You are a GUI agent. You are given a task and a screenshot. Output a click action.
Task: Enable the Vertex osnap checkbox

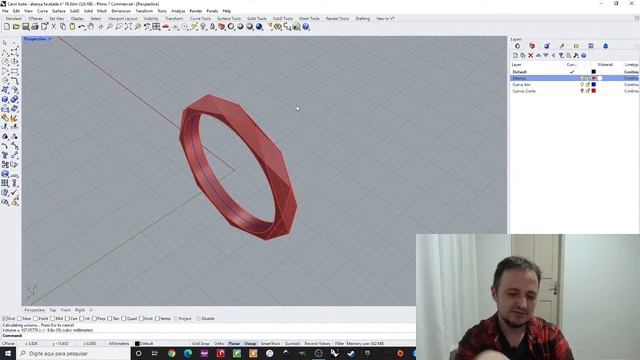pos(158,318)
